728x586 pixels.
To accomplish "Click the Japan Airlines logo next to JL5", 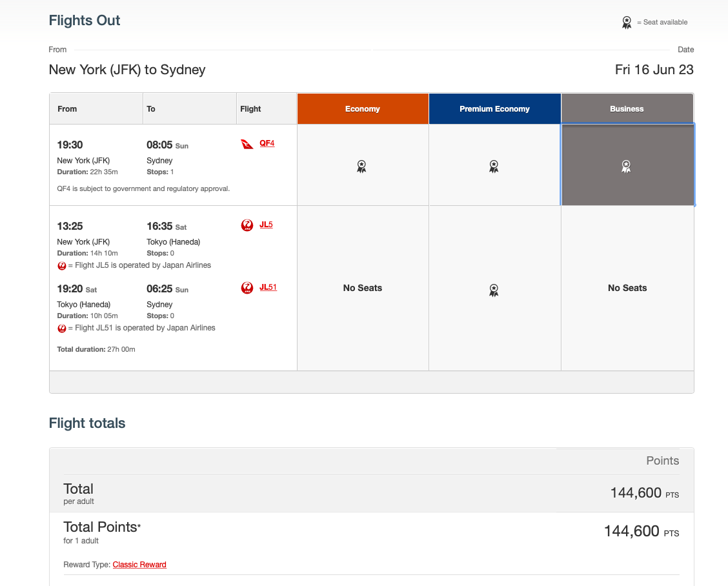I will pos(247,225).
